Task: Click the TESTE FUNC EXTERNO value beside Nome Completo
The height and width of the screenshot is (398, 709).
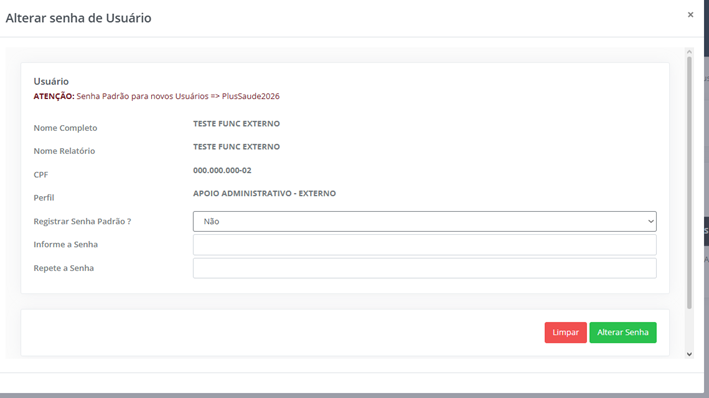Action: [x=236, y=123]
